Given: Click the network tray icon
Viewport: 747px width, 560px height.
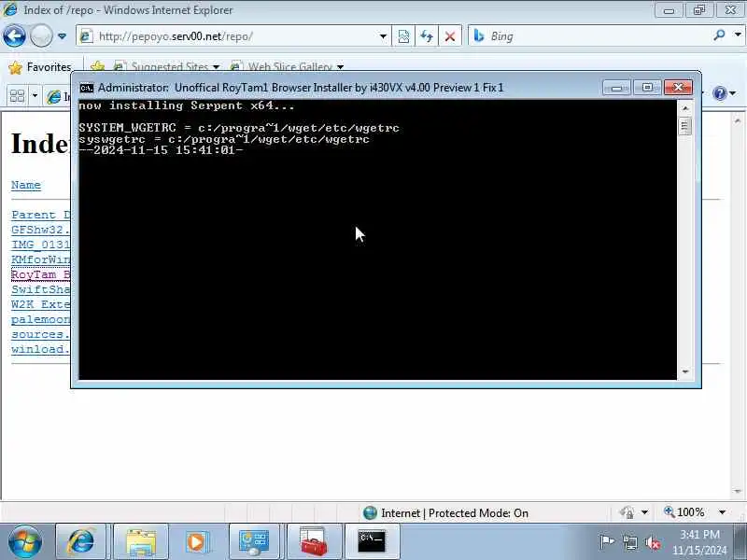Looking at the screenshot, I should pyautogui.click(x=629, y=542).
